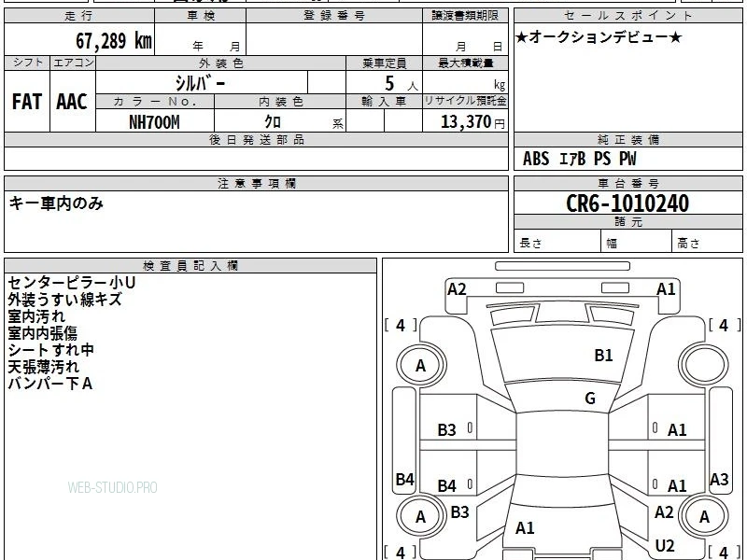Screen dimensions: 747x560
Task: Click the 車検 header cell
Action: click(x=201, y=16)
